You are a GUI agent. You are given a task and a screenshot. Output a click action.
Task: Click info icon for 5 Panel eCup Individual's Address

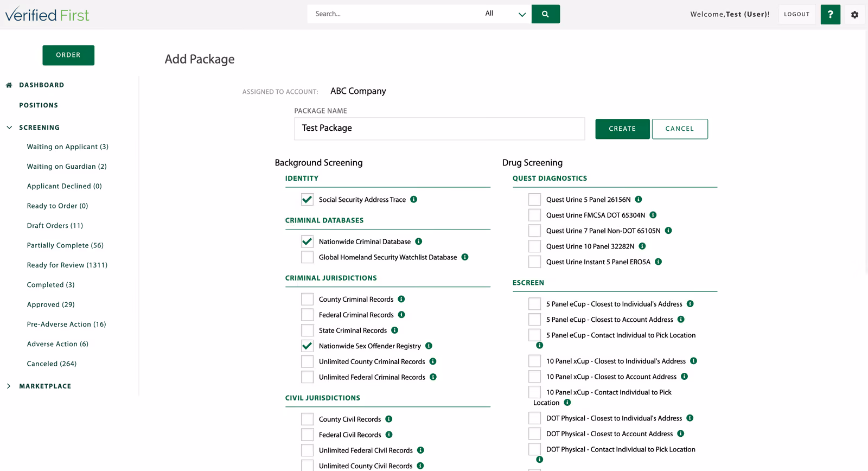coord(690,304)
